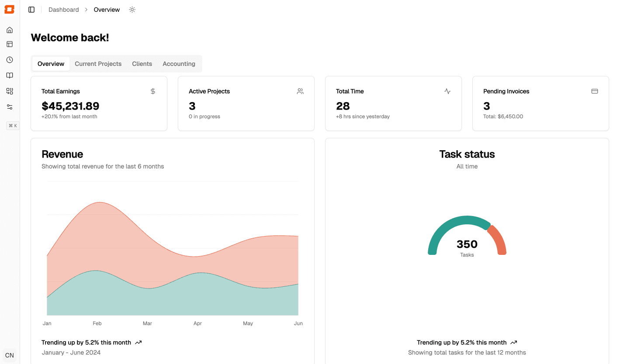Click trending-up arrow icon under Task status

(x=514, y=343)
